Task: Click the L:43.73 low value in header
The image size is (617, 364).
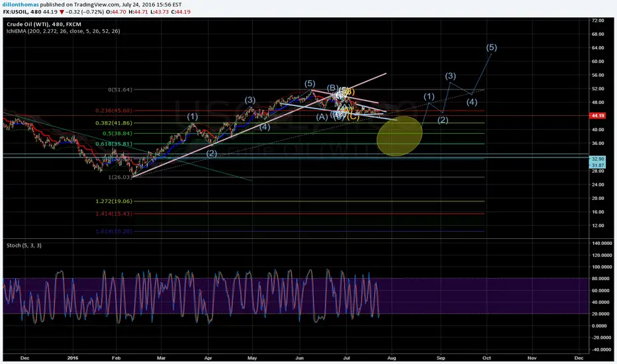Action: (x=160, y=12)
